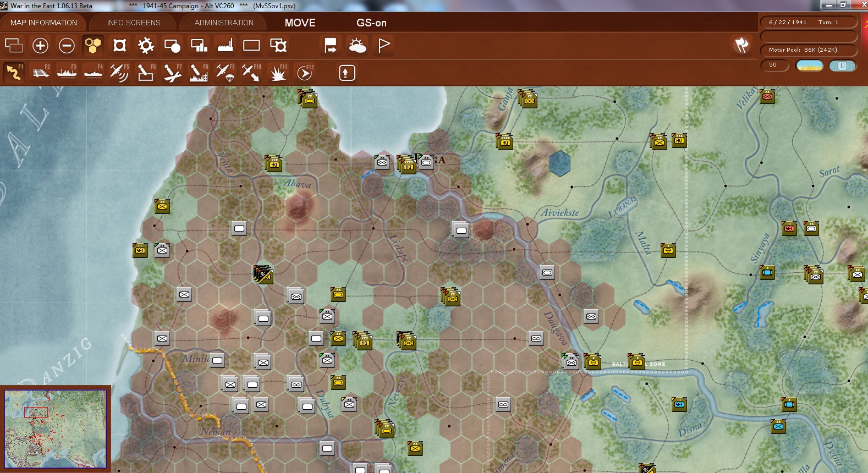Select F8 bomb city mode
The height and width of the screenshot is (473, 868).
(199, 73)
